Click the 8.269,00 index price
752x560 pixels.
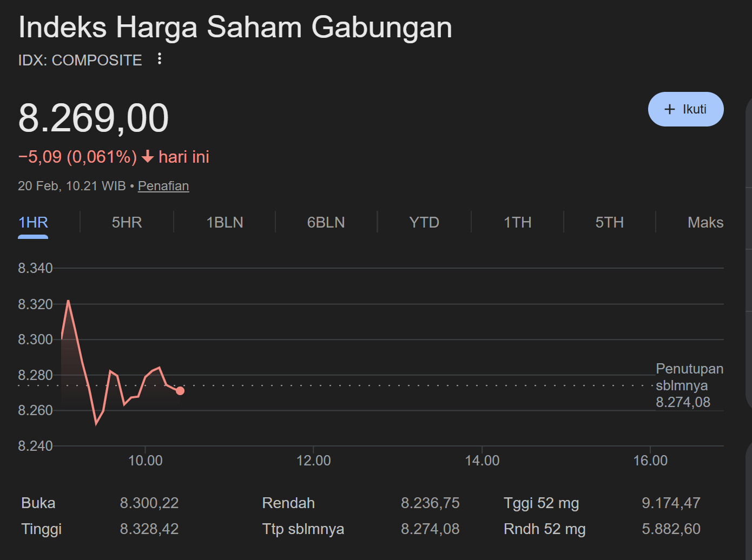(x=94, y=118)
